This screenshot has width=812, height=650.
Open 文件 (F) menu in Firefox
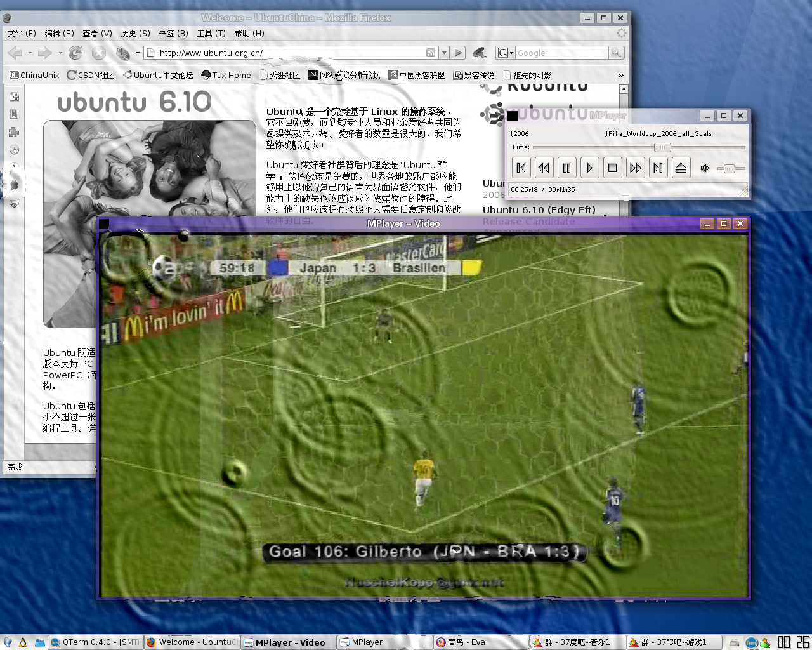coord(22,34)
